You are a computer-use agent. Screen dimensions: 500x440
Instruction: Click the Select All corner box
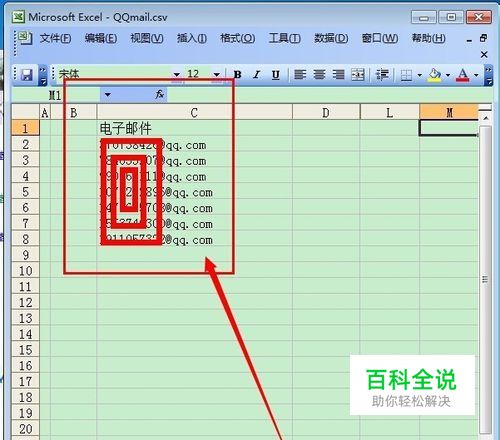pos(25,112)
